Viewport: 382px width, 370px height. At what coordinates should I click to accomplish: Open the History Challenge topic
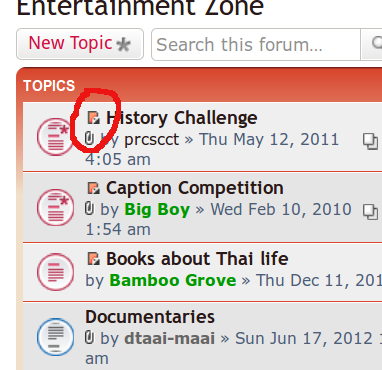(x=182, y=118)
